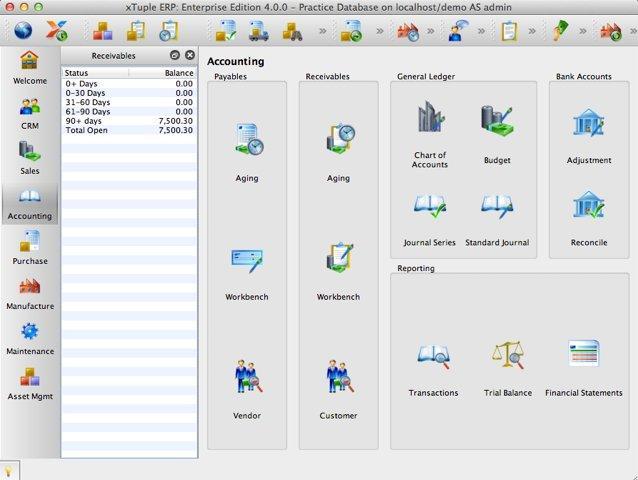Open the Trial Balance report

pos(507,369)
